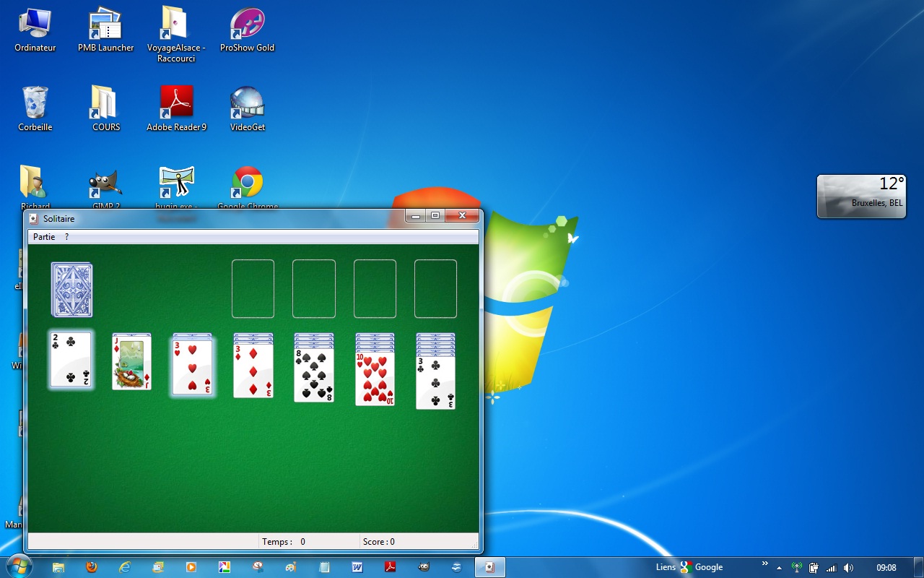Click the second empty foundation slot
The height and width of the screenshot is (578, 924).
coord(314,289)
